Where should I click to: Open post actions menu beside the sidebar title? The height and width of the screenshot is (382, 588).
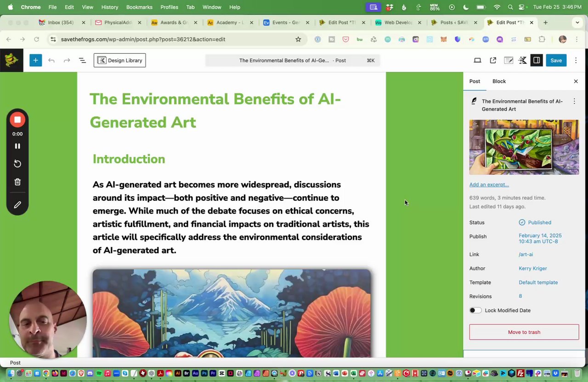tap(574, 101)
